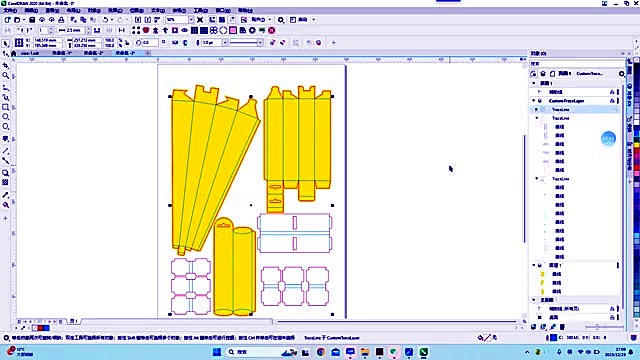Click the round pink icon ending the plugin row
The width and height of the screenshot is (640, 360).
click(272, 30)
